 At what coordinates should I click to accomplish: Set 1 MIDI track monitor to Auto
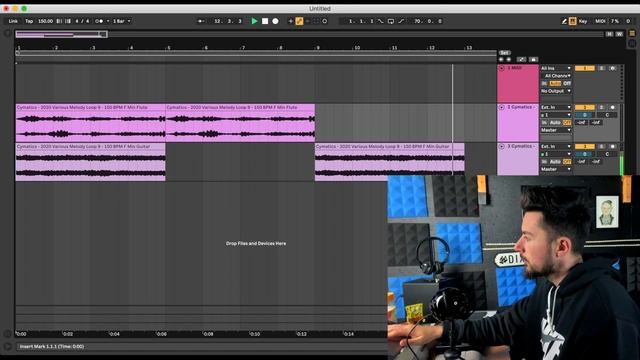555,83
